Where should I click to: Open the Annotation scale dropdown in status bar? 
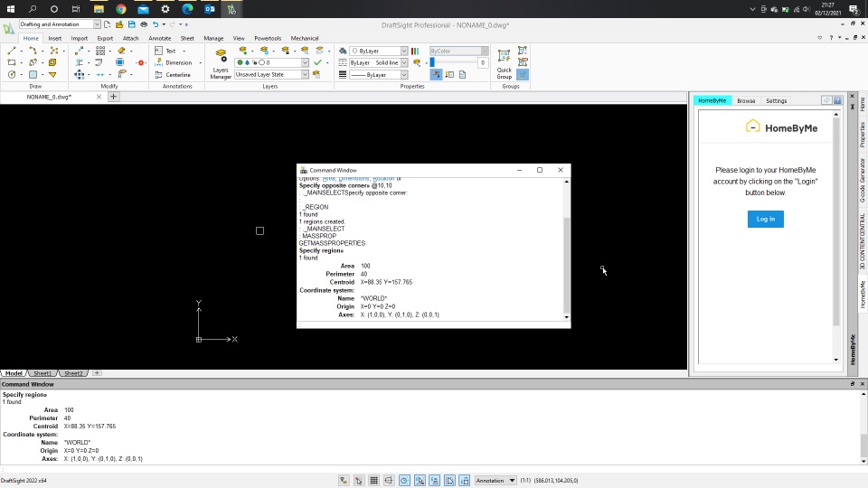[x=495, y=480]
